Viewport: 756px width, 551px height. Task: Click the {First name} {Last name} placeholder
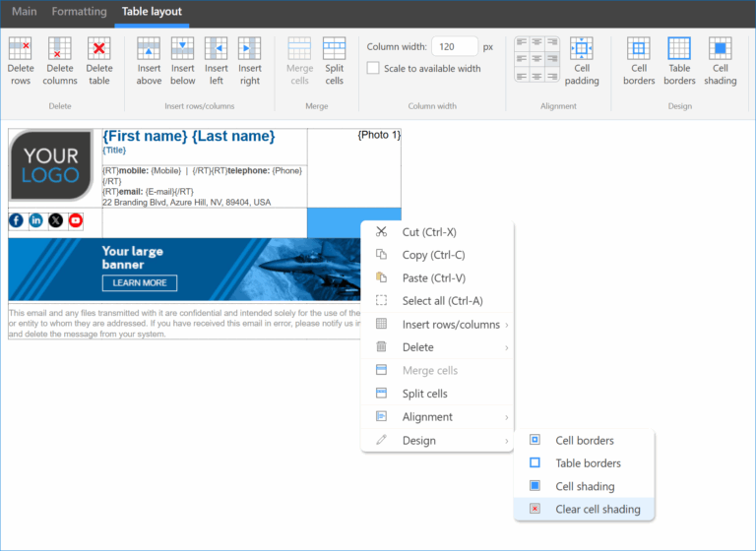(x=189, y=137)
